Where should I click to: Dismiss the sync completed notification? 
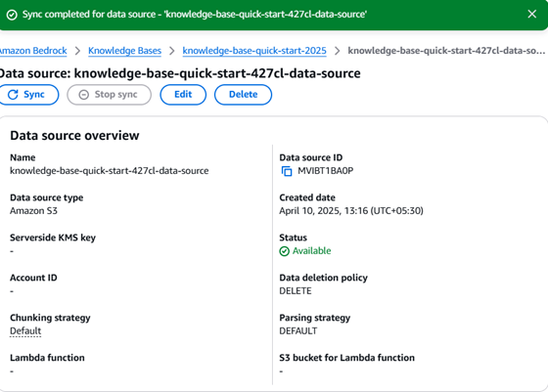coord(532,14)
